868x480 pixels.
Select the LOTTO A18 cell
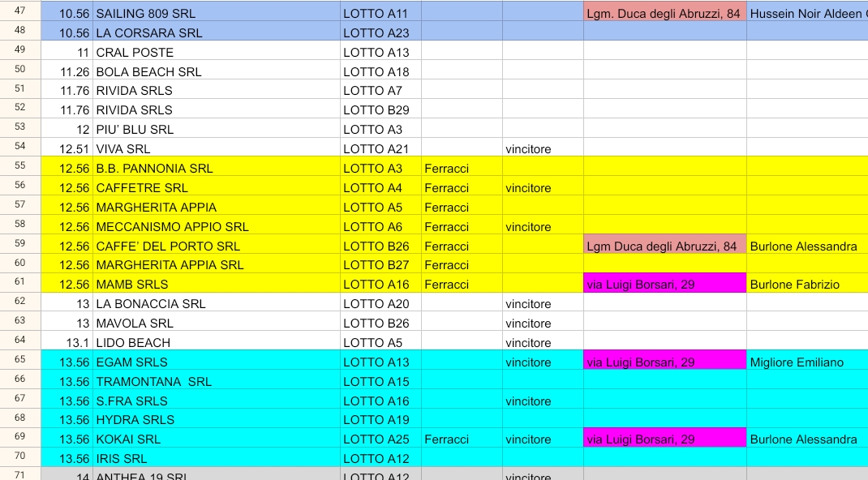(380, 71)
